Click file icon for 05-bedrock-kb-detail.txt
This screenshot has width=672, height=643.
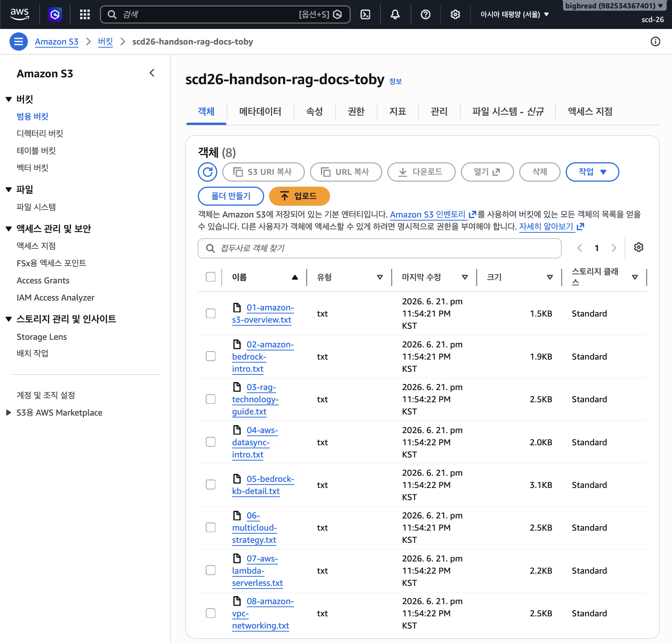click(237, 479)
